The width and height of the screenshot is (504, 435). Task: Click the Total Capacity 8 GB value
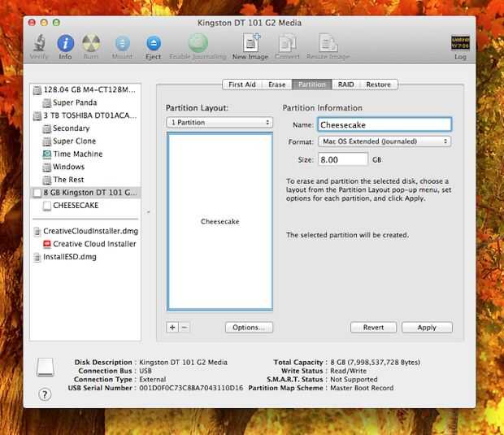tap(375, 363)
